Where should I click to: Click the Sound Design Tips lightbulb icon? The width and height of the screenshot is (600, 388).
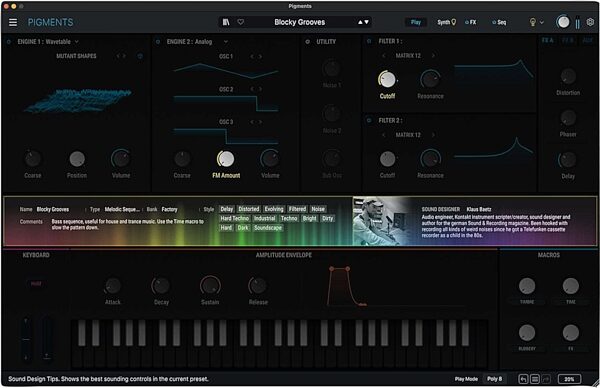(x=532, y=22)
